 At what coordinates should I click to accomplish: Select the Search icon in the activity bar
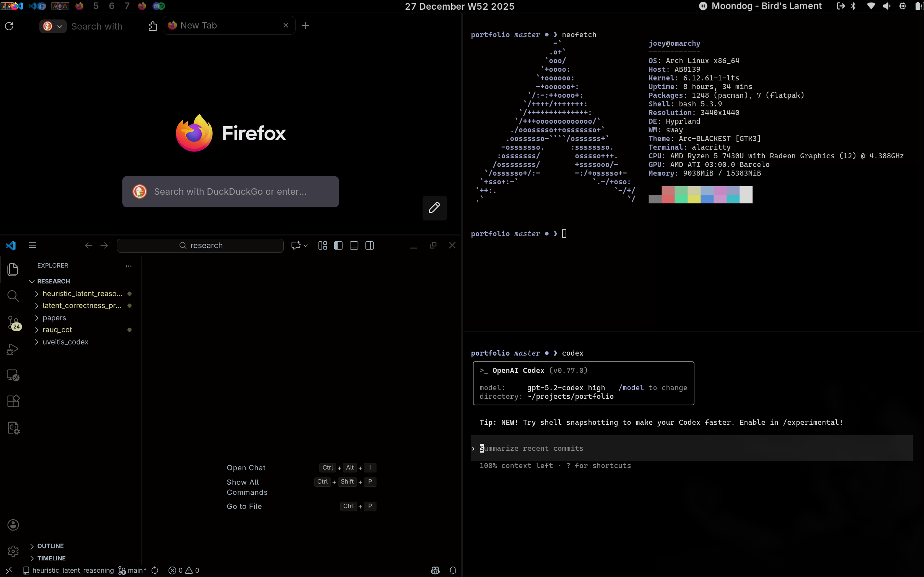tap(13, 296)
